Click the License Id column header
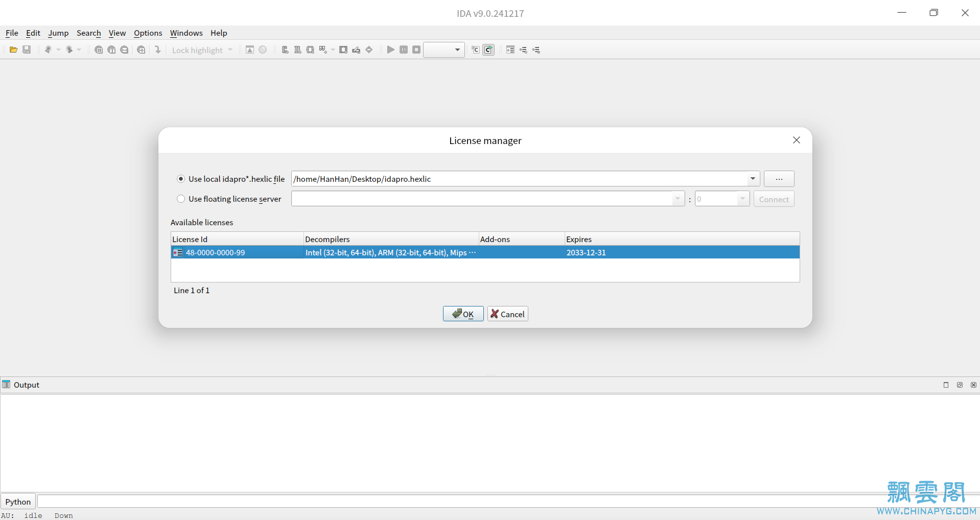The image size is (980, 520). (x=237, y=239)
